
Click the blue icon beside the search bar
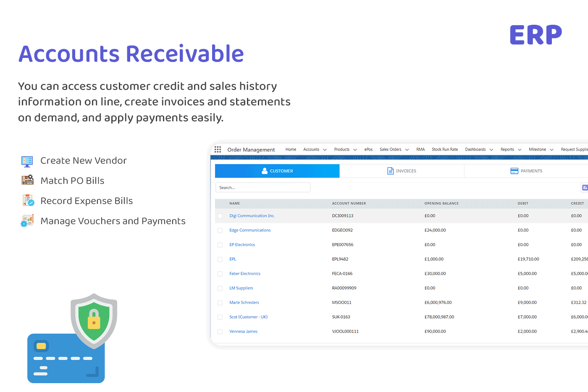(x=584, y=188)
